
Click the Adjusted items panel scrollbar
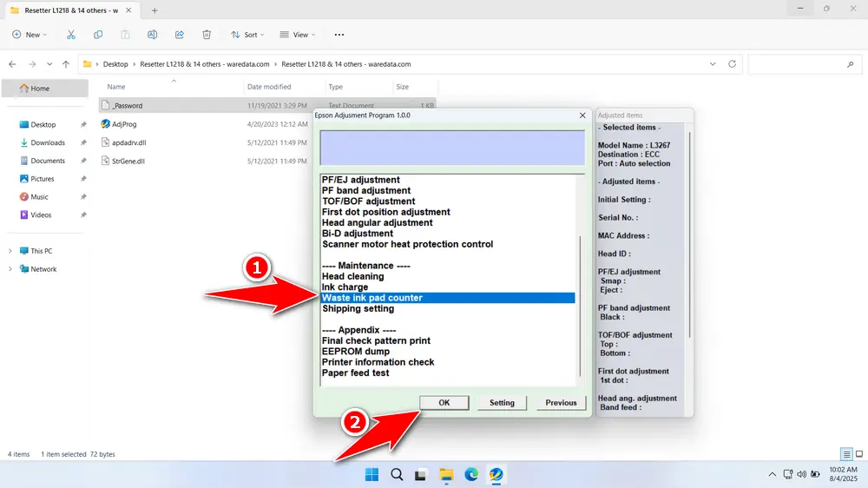point(690,234)
